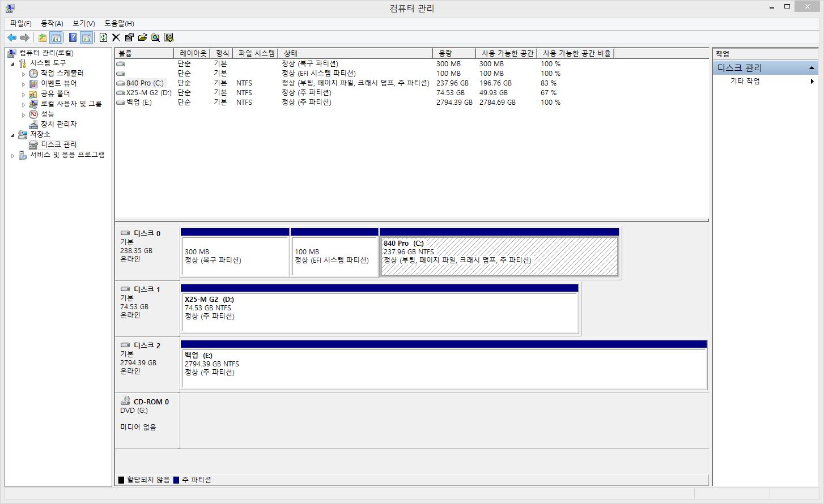
Task: Click the Refresh toolbar icon
Action: (x=103, y=37)
